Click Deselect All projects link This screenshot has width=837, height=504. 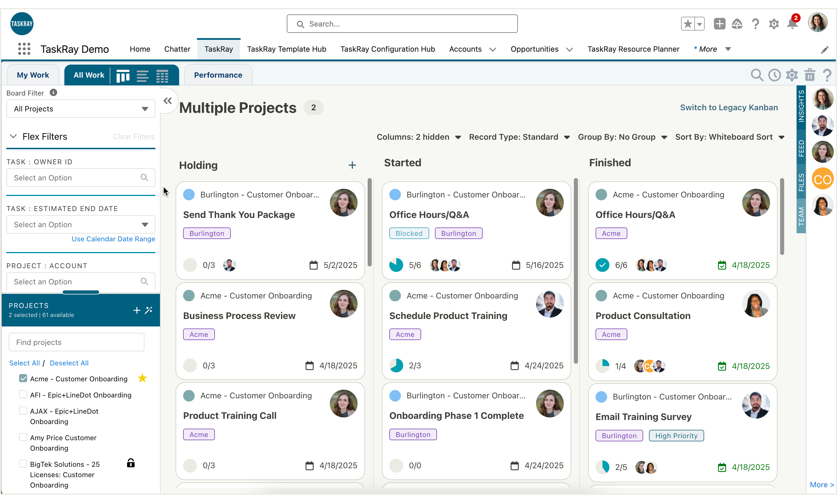[x=69, y=363]
